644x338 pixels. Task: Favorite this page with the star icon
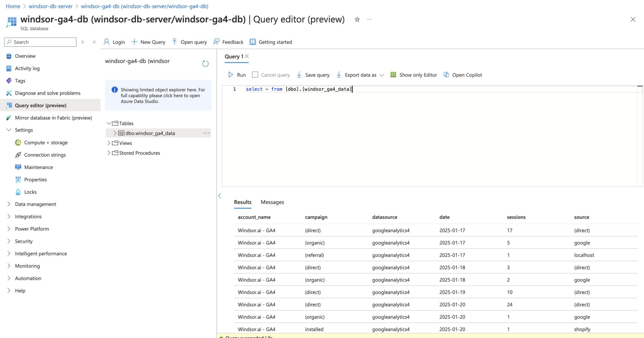point(357,20)
